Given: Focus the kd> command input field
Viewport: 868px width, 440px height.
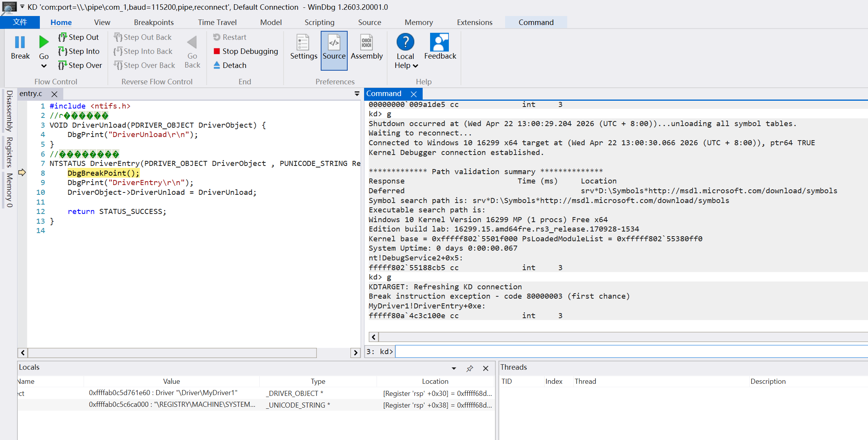Looking at the screenshot, I should 631,351.
